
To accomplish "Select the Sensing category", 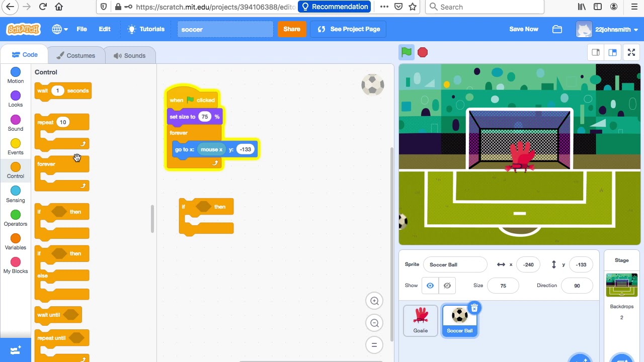I will click(x=16, y=194).
